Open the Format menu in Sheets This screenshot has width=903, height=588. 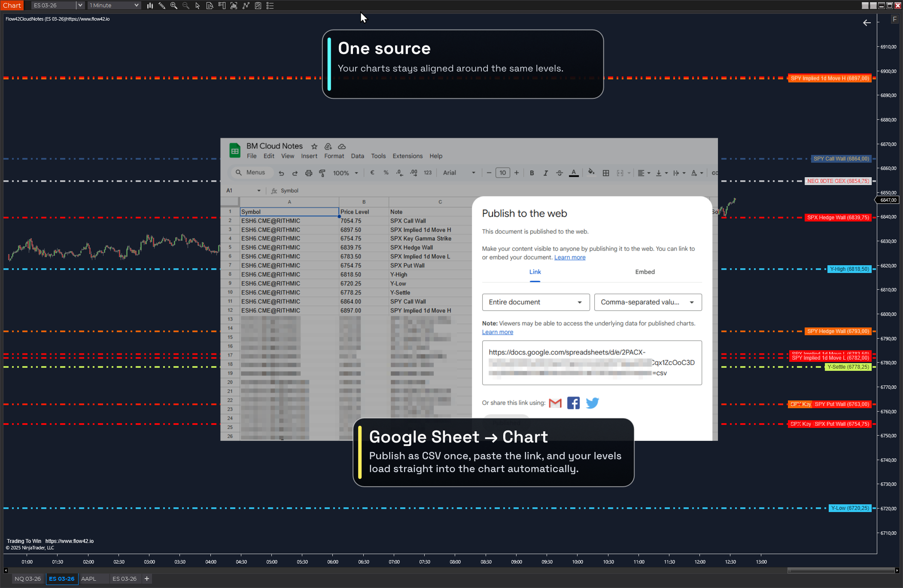334,156
